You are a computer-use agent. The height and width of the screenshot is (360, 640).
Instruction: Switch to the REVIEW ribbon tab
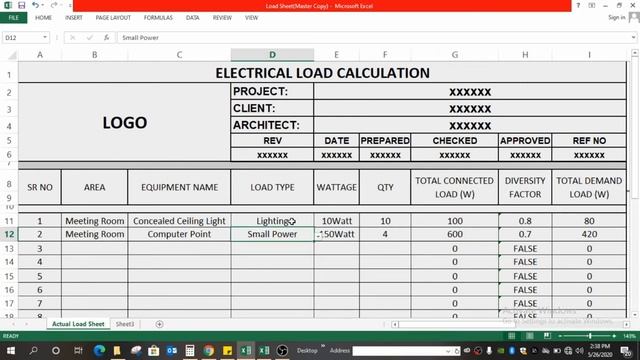pos(222,18)
